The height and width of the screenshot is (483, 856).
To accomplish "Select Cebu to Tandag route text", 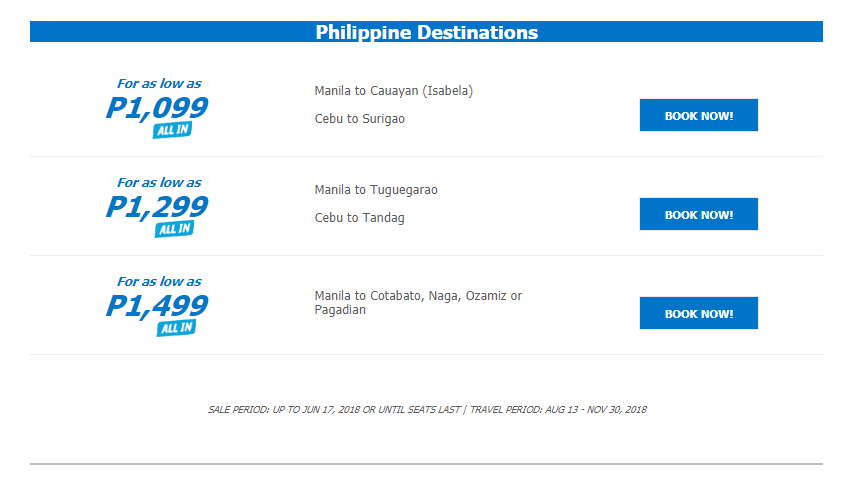I will (360, 218).
